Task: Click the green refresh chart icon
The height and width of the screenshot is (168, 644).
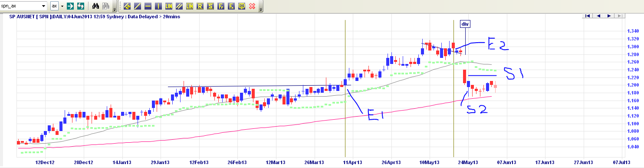Action: click(x=80, y=6)
